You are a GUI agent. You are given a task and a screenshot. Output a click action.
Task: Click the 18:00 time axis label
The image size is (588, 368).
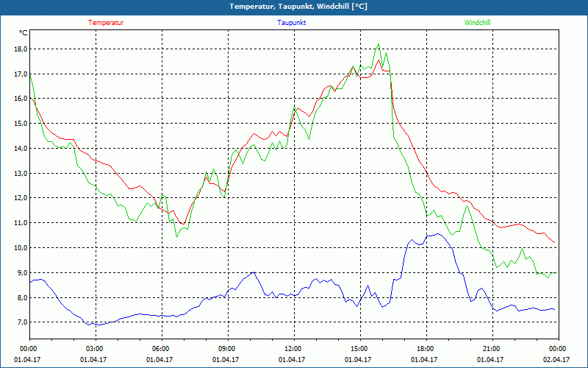tap(426, 349)
